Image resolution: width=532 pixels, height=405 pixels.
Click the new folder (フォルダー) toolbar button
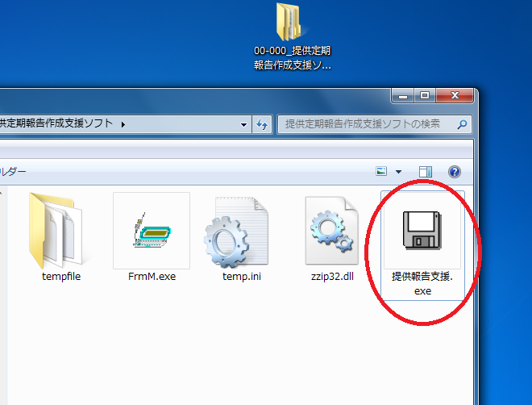(13, 172)
